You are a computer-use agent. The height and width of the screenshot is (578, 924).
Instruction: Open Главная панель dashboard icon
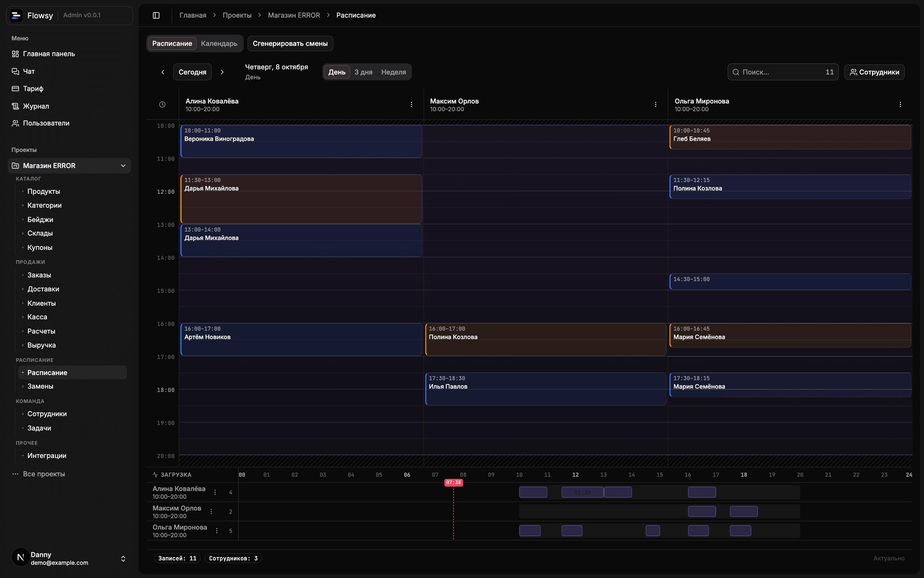(x=15, y=54)
